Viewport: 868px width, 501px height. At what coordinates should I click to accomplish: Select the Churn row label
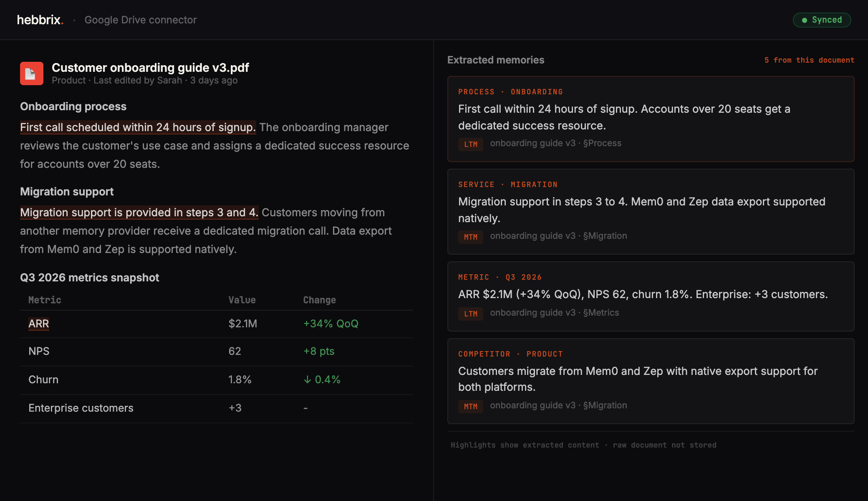click(x=43, y=380)
